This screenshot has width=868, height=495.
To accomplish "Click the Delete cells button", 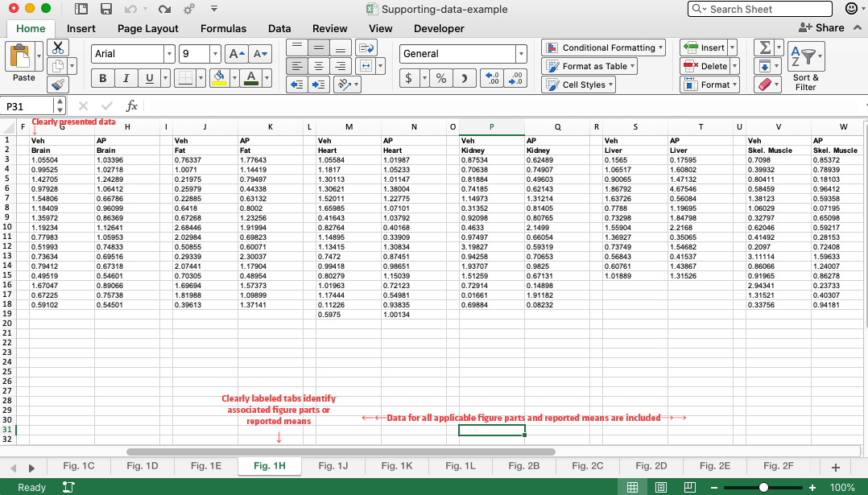I will pos(705,66).
